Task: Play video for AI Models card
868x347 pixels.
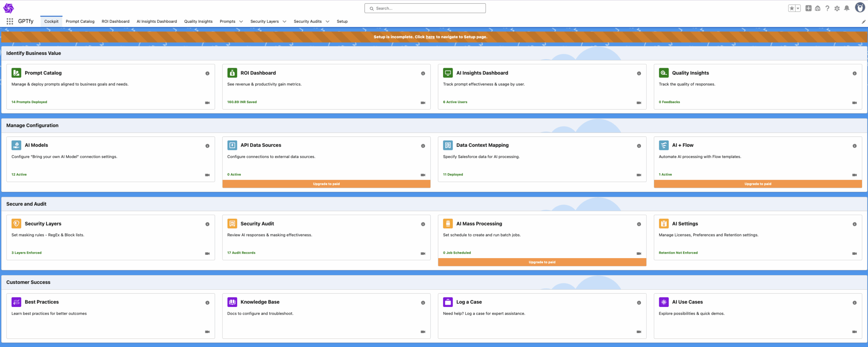Action: pos(207,175)
